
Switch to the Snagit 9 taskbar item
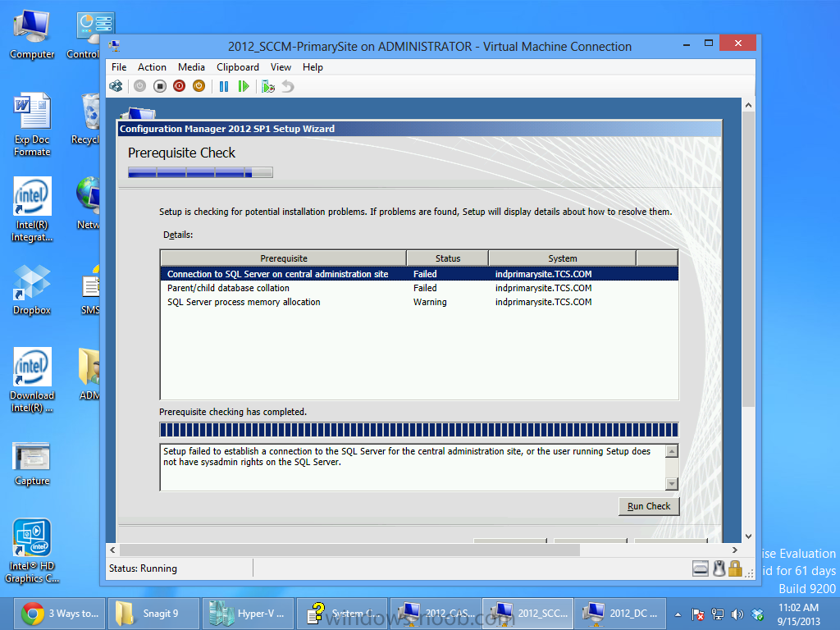(x=153, y=614)
